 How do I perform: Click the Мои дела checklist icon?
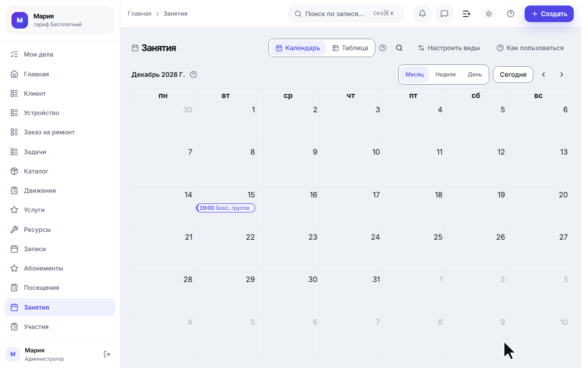tap(14, 54)
